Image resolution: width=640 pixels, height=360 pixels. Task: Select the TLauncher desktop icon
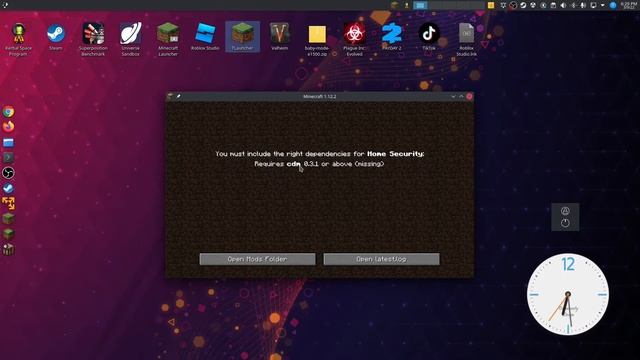pos(242,37)
